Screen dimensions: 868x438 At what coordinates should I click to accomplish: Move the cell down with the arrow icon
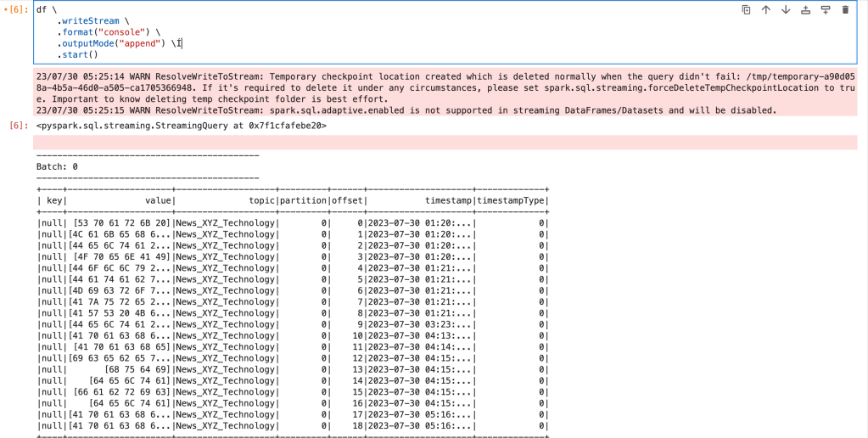pos(785,10)
